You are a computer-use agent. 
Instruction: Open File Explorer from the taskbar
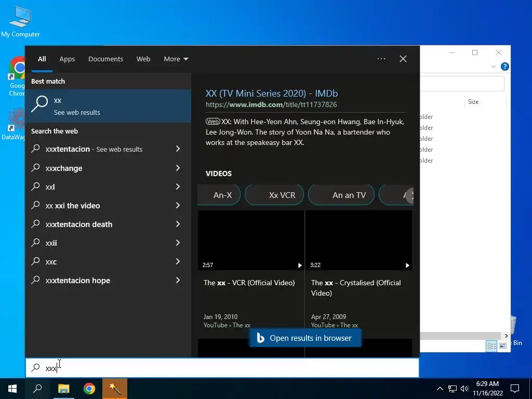point(63,389)
